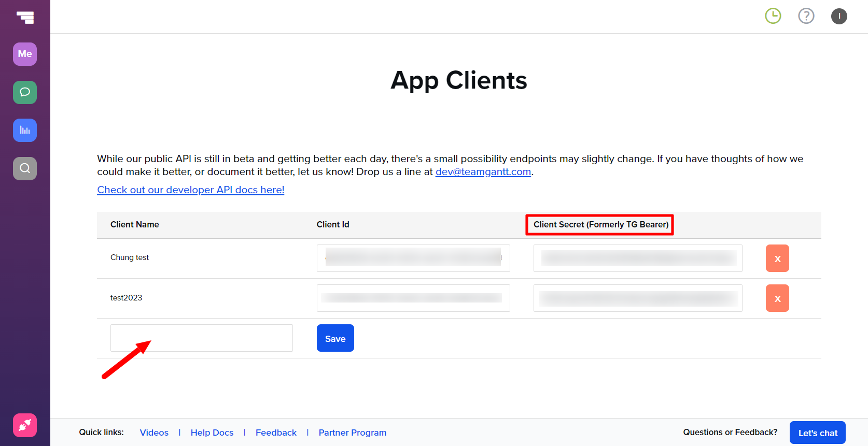
Task: Select the test2023 Client Secret field
Action: coord(638,298)
